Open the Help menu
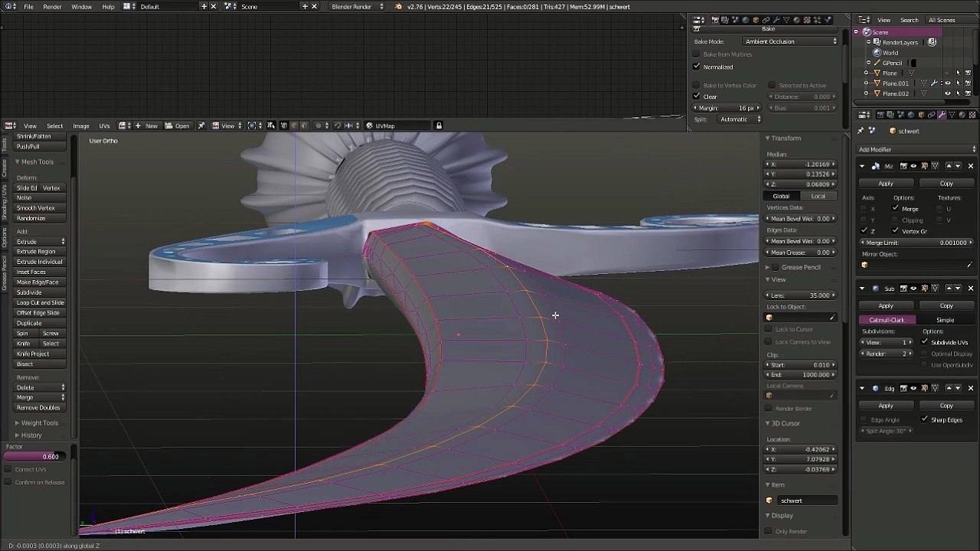The height and width of the screenshot is (551, 980). [x=108, y=7]
